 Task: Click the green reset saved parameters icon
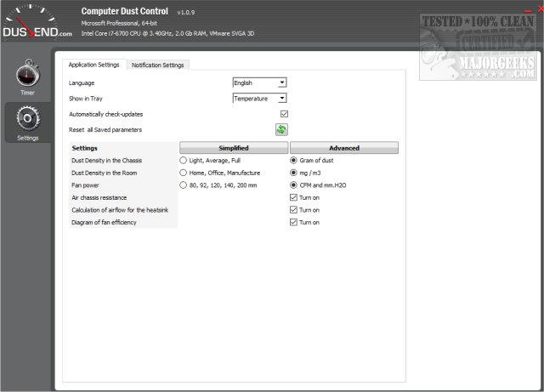281,129
